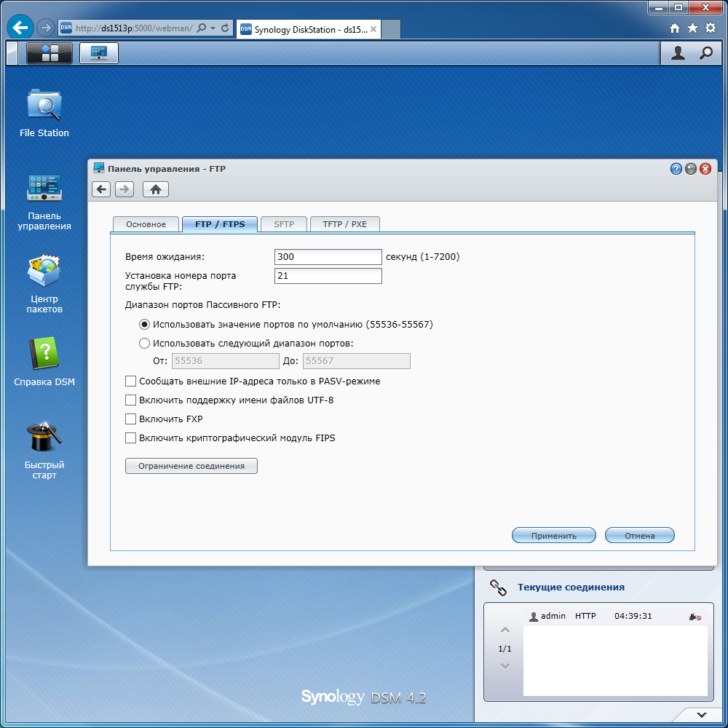Click browser back button

pos(20,28)
